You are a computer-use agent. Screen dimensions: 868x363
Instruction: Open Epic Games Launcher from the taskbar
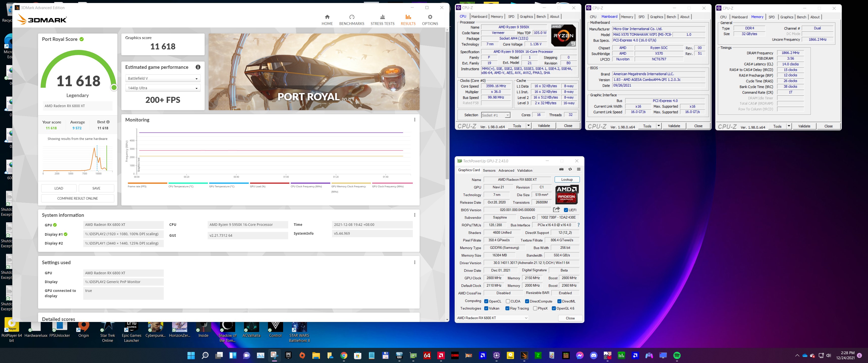tap(288, 355)
